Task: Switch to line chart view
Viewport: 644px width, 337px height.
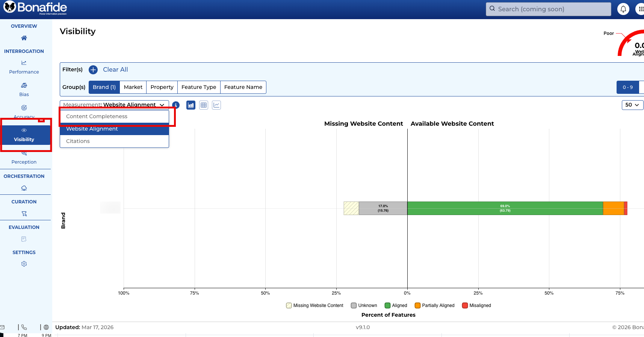Action: (216, 105)
